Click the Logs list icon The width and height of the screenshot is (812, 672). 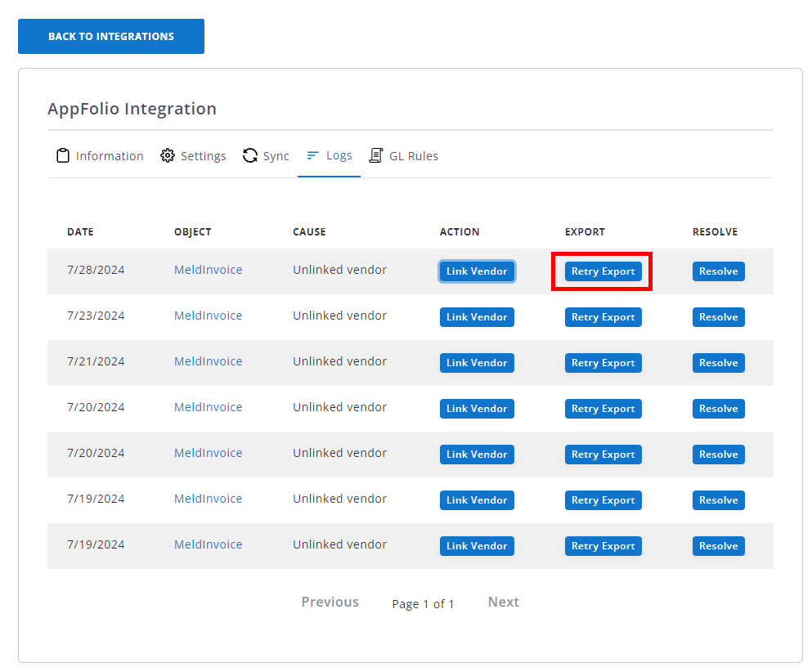(312, 155)
